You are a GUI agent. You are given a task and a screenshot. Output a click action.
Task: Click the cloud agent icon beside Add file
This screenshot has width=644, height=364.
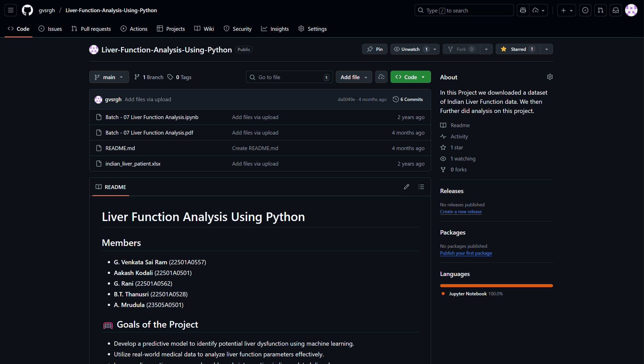(x=381, y=77)
